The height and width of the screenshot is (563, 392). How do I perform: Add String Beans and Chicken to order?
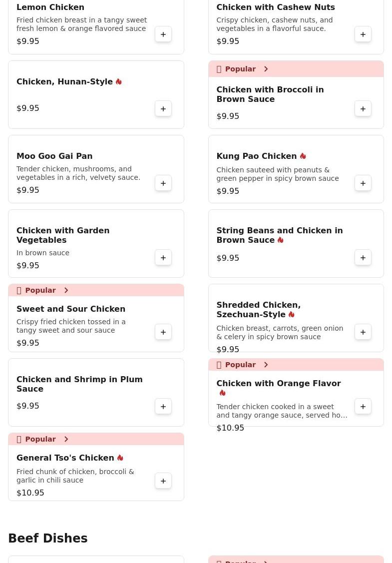click(363, 258)
